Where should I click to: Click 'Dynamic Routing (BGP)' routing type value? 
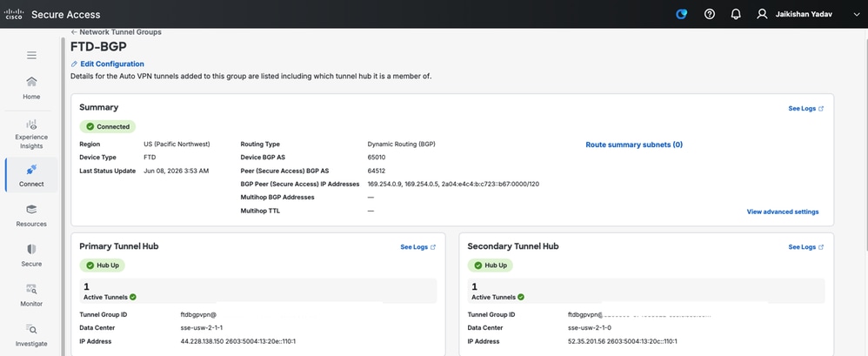pos(401,144)
